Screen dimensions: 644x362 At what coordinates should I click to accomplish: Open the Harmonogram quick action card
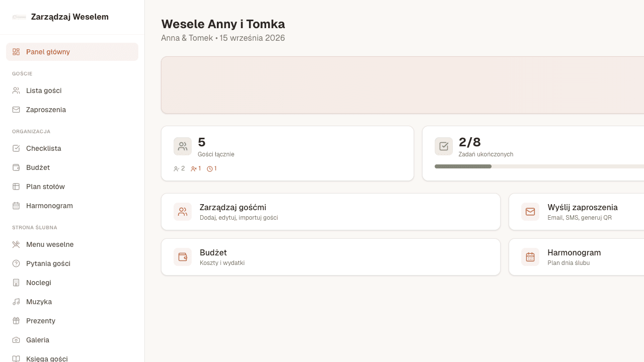pos(576,257)
